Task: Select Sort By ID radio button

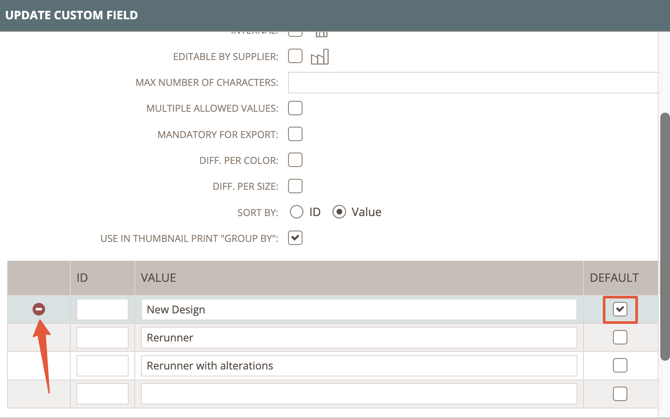Action: pos(297,212)
